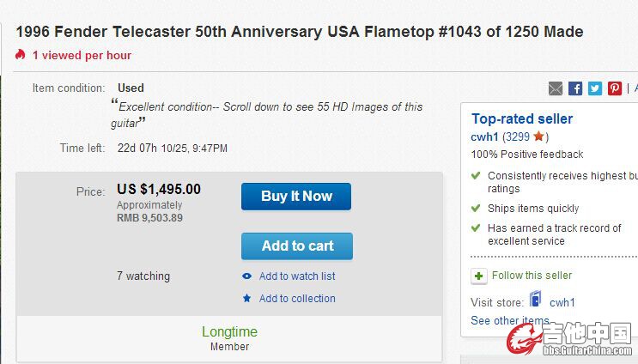Open the 3299 feedback score link
The width and height of the screenshot is (638, 364).
(518, 136)
